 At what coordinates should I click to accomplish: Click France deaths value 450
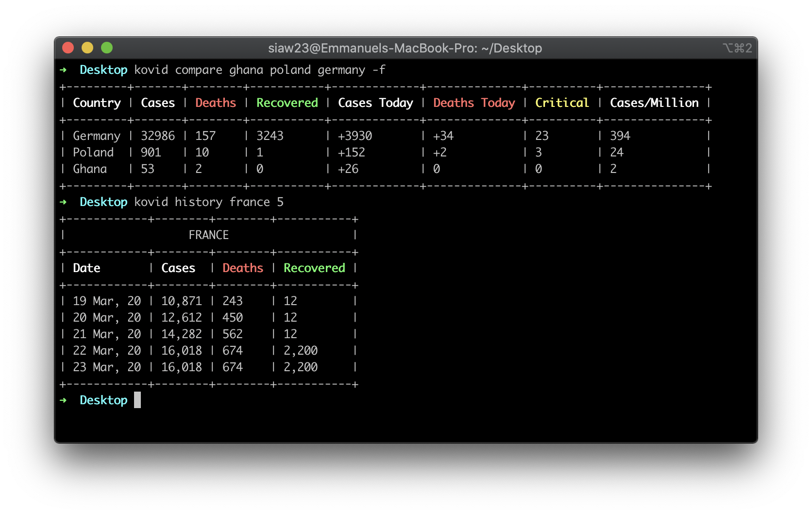tap(233, 318)
